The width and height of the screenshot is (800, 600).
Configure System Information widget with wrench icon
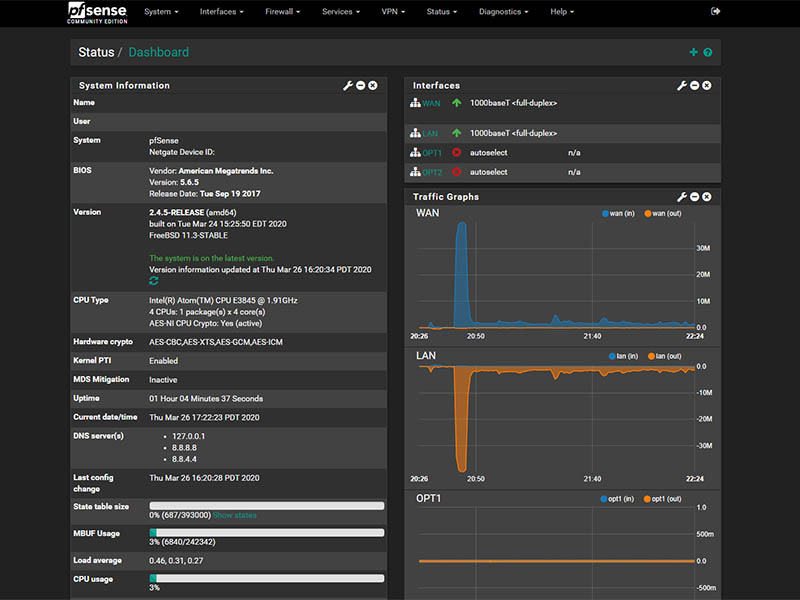coord(348,86)
